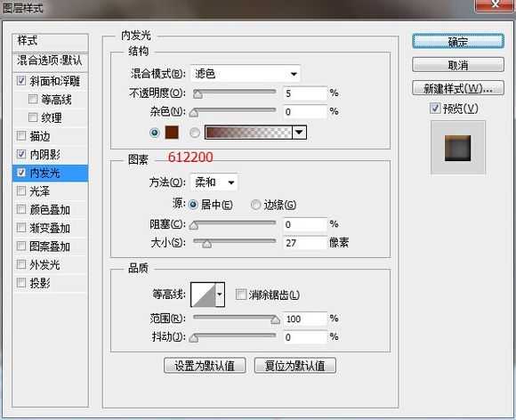Toggle the 内阴影 checkbox
Screen dimensions: 516x420
[21, 154]
